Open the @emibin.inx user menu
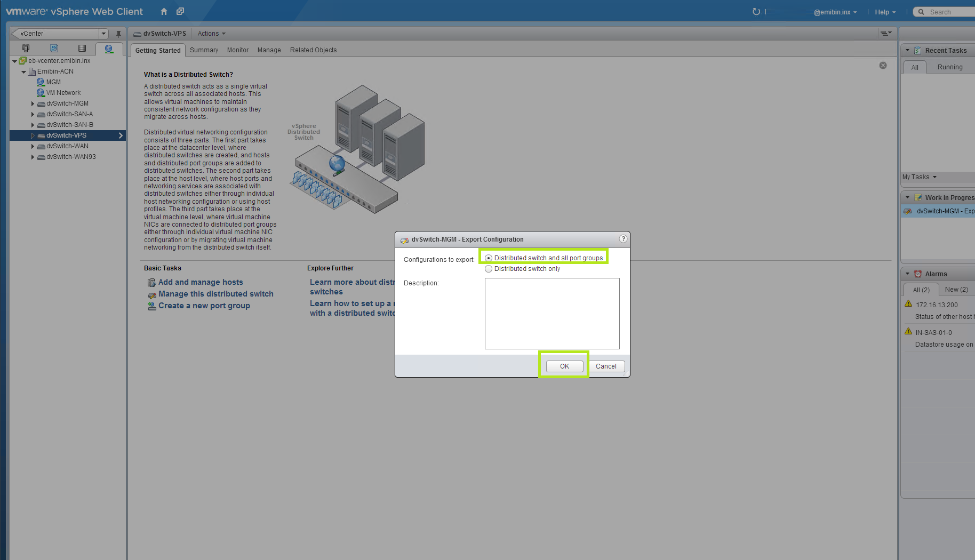This screenshot has width=975, height=560. tap(835, 12)
